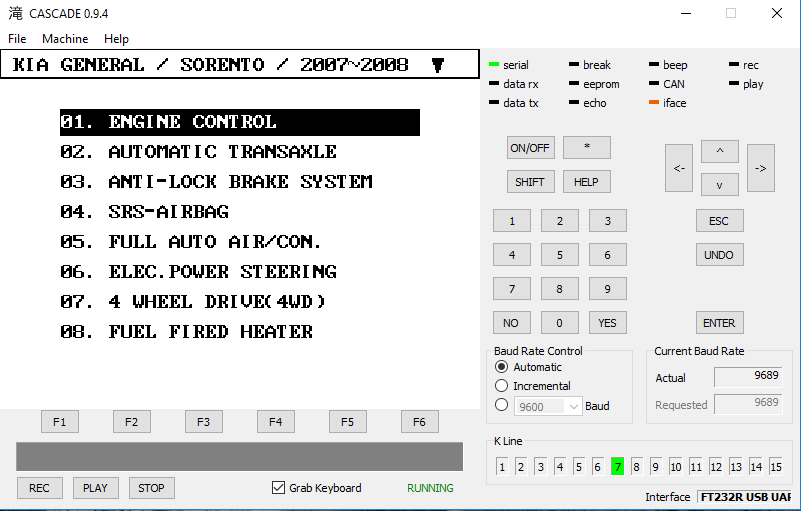Open the Machine menu

[x=65, y=39]
